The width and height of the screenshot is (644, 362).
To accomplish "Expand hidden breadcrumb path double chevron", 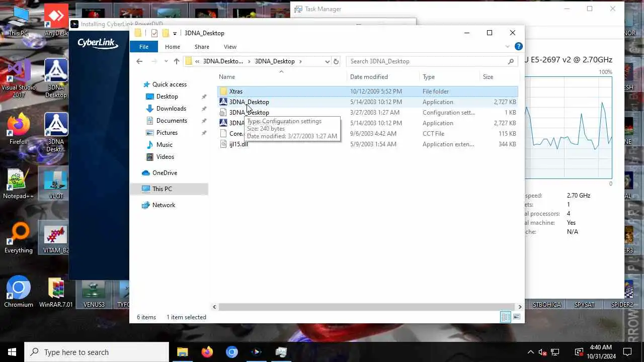I will 197,61.
